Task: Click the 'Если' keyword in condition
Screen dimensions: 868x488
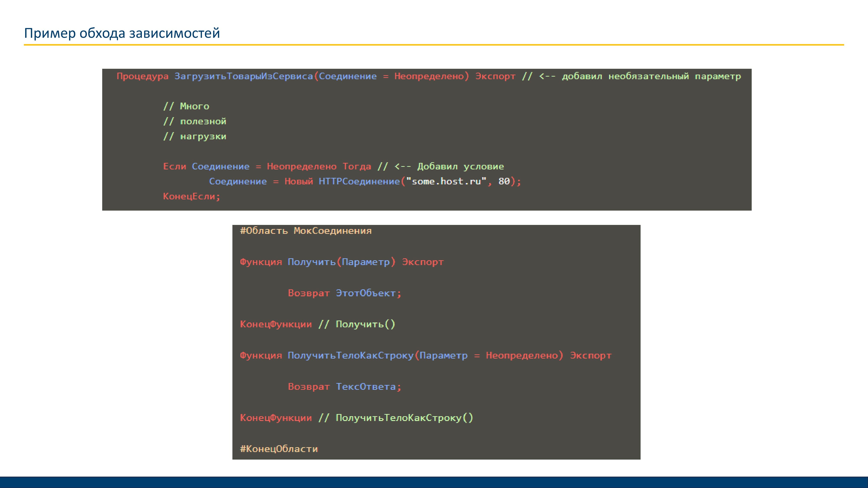Action: tap(174, 166)
